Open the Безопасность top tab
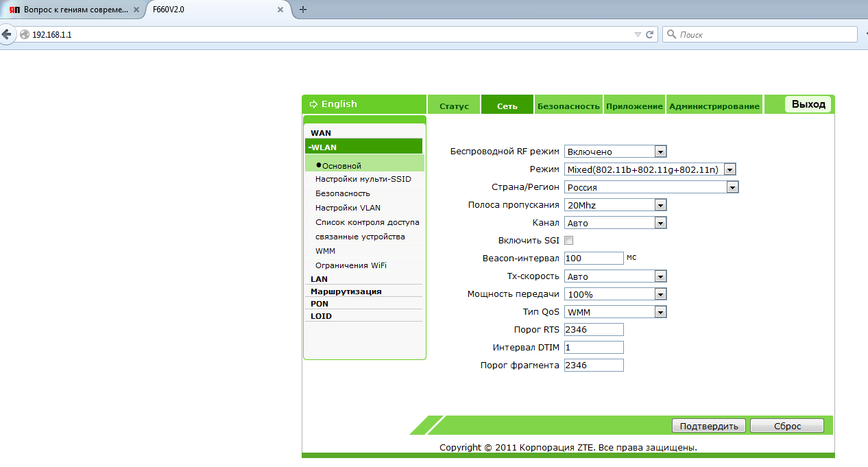Viewport: 868px width, 467px height. click(x=568, y=106)
